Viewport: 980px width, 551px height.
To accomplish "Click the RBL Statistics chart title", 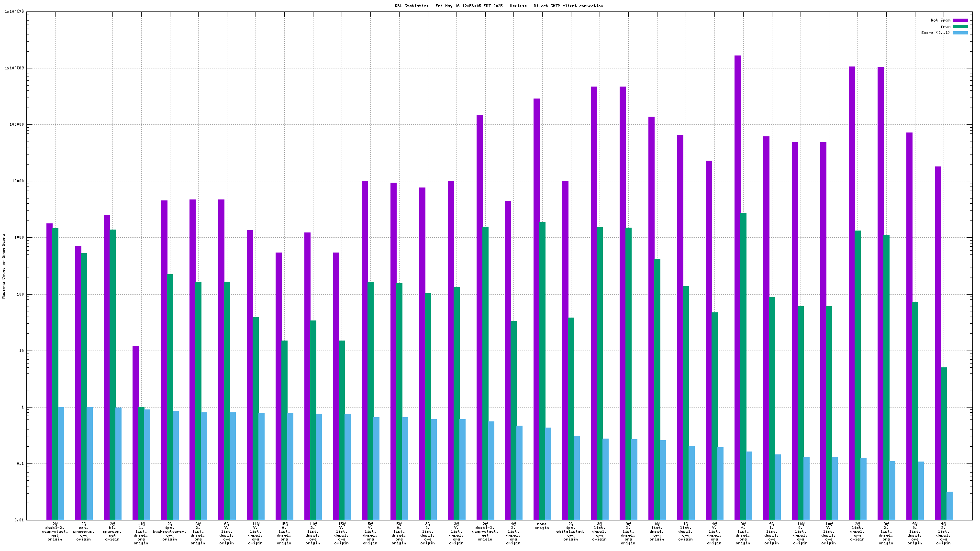I will (499, 6).
